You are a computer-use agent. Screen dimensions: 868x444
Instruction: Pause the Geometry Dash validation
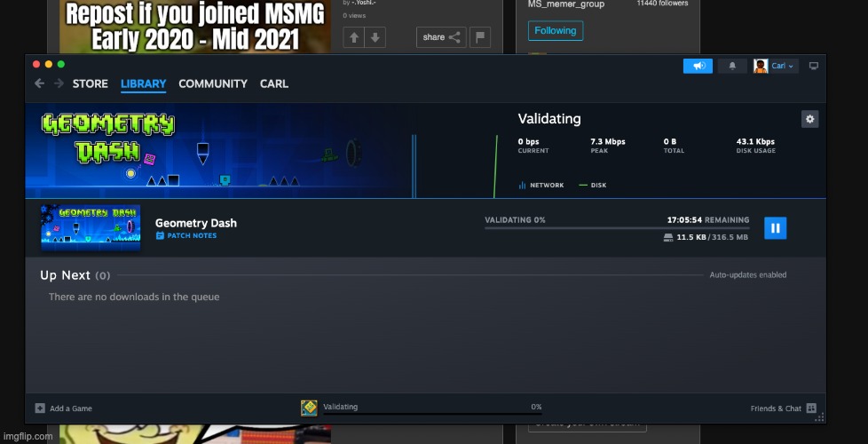point(775,228)
